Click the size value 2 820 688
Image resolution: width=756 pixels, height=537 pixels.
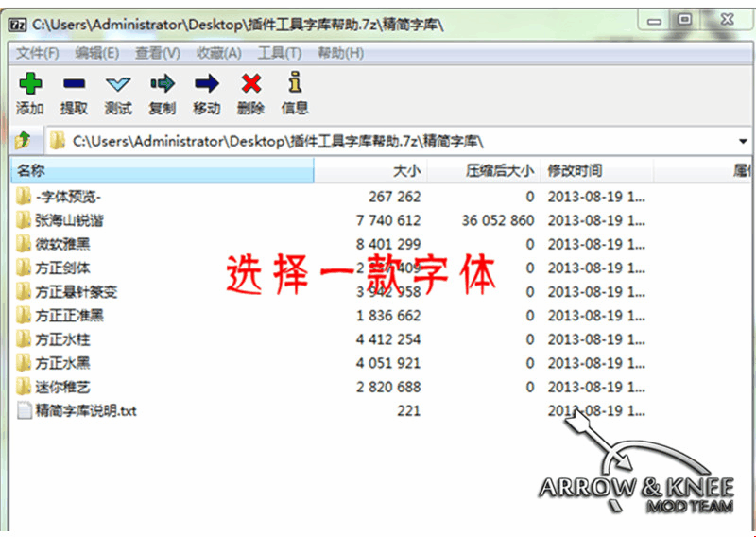point(388,387)
